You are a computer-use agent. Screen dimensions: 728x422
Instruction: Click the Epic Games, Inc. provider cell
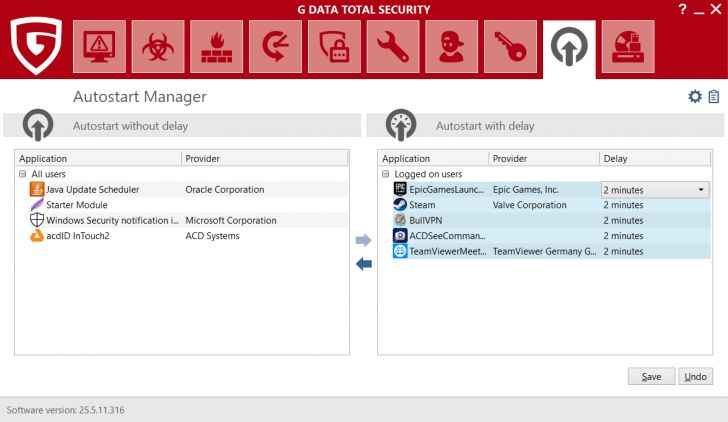pos(526,189)
